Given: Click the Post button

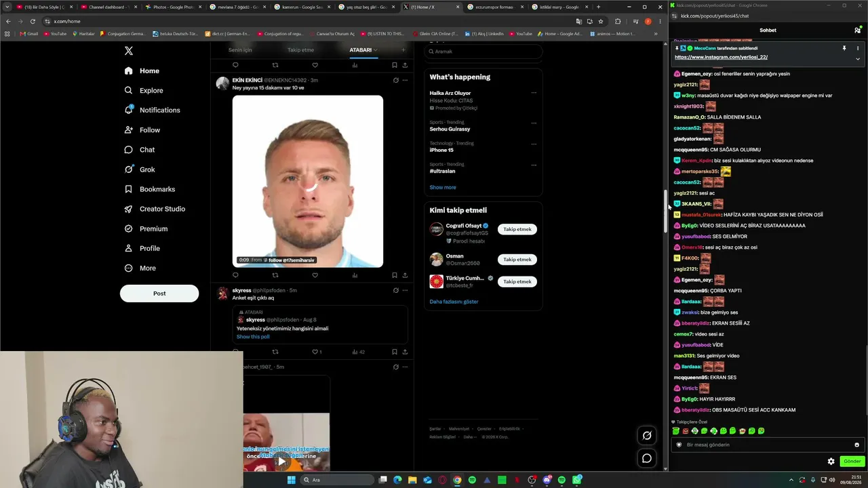Looking at the screenshot, I should (x=159, y=293).
